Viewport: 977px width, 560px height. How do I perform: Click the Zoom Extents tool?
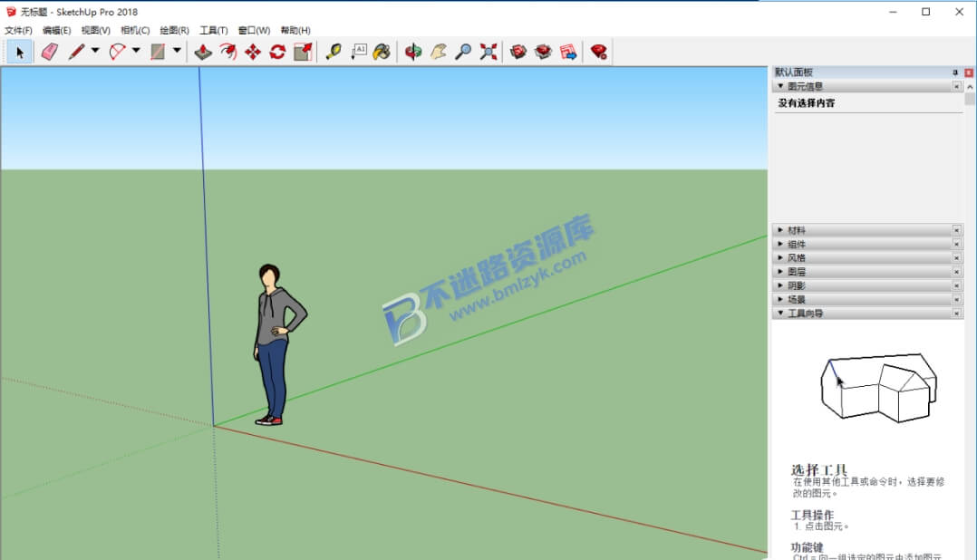pyautogui.click(x=488, y=52)
